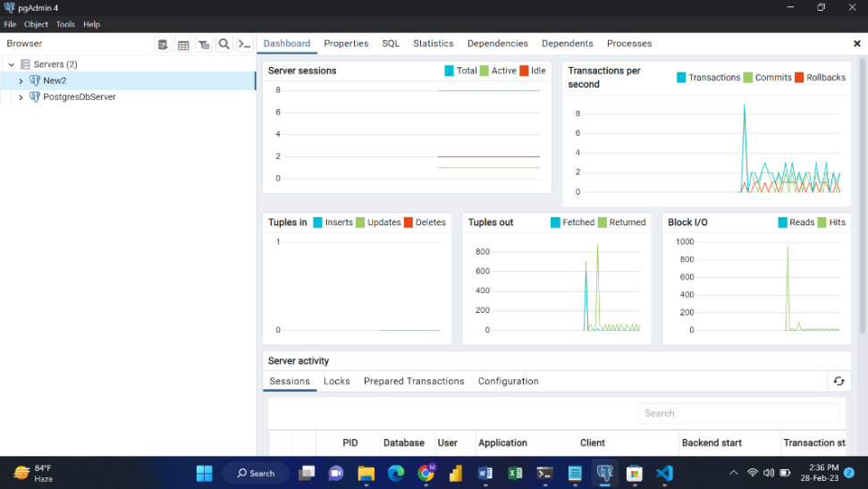Viewport: 868px width, 489px height.
Task: Open the Teams Chat taskbar icon
Action: [x=336, y=473]
